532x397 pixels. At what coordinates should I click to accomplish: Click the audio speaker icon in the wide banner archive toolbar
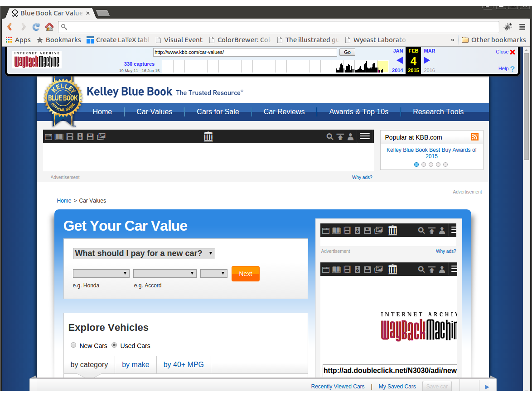80,137
